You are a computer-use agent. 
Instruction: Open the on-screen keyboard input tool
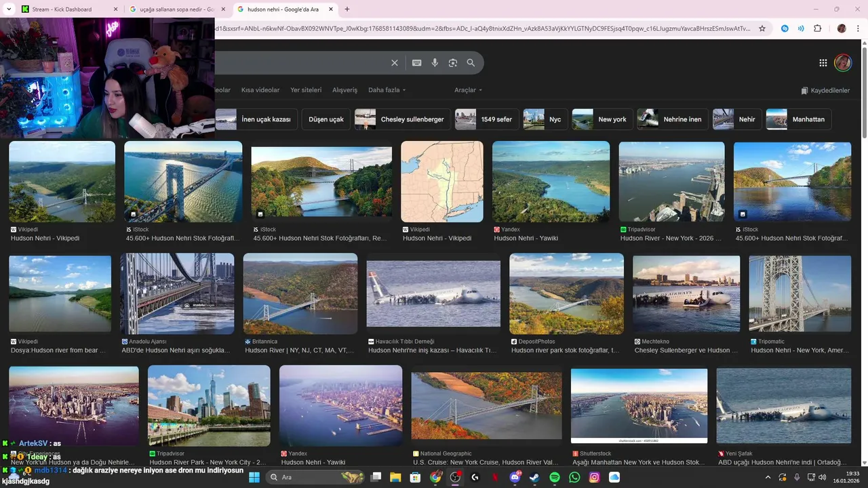[417, 63]
